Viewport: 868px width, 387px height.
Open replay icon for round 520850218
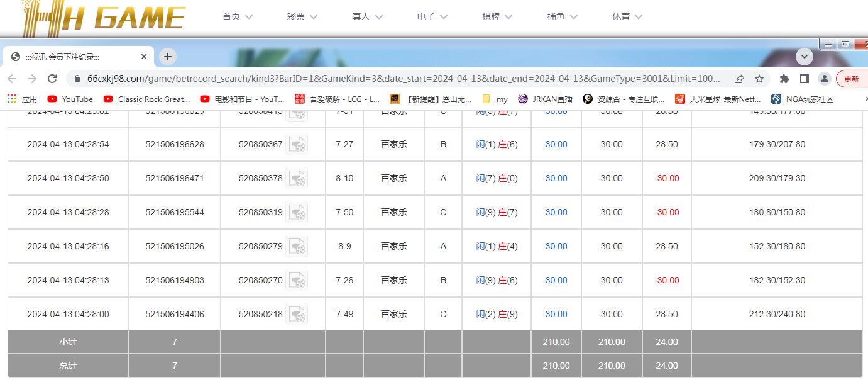pyautogui.click(x=297, y=314)
